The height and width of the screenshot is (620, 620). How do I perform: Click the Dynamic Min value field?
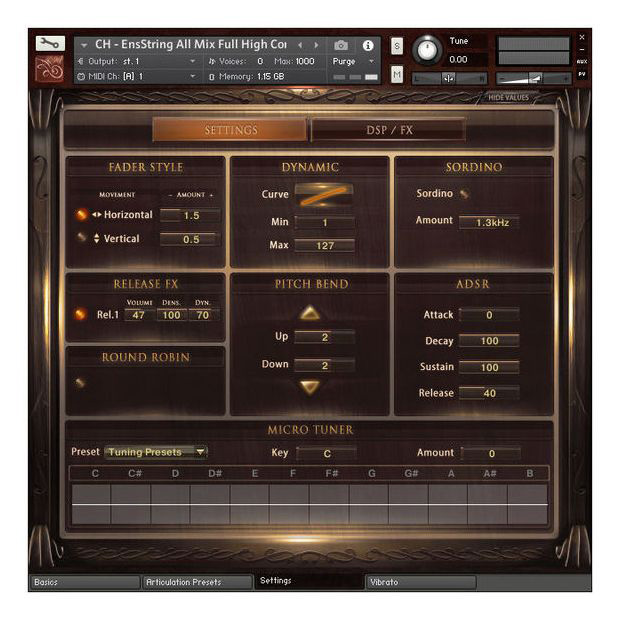click(x=325, y=222)
